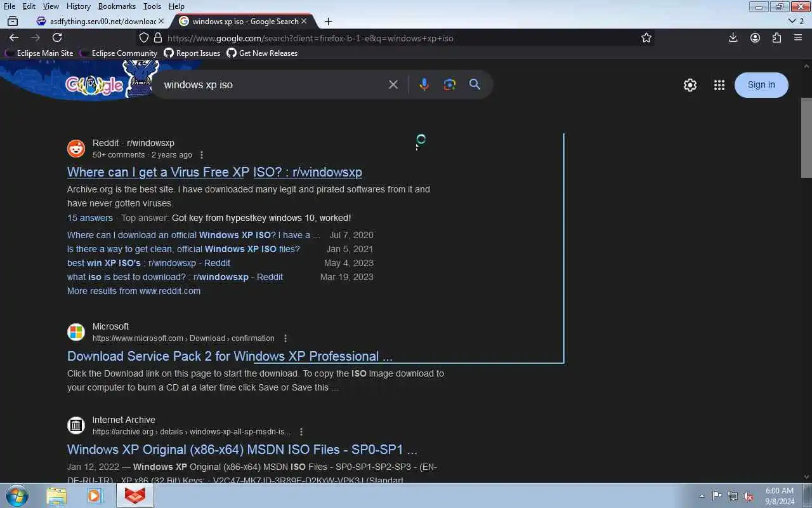The image size is (812, 508).
Task: Start a voice search with microphone
Action: pos(424,84)
